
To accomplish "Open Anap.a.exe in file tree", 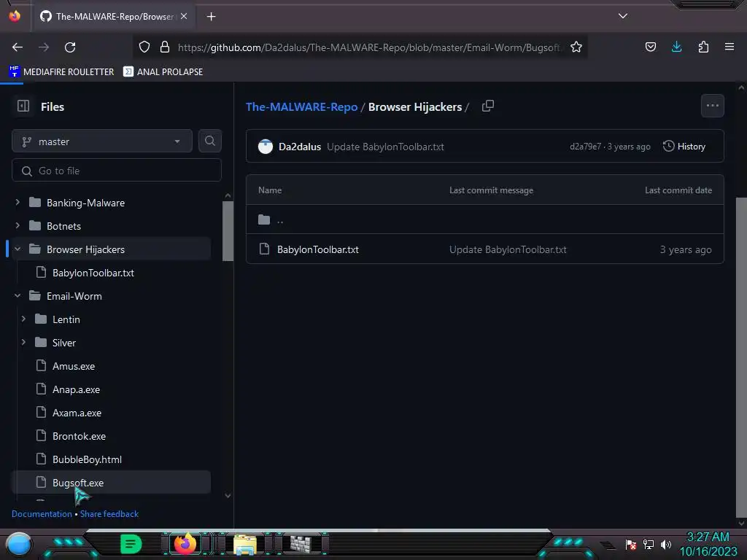I will point(76,389).
